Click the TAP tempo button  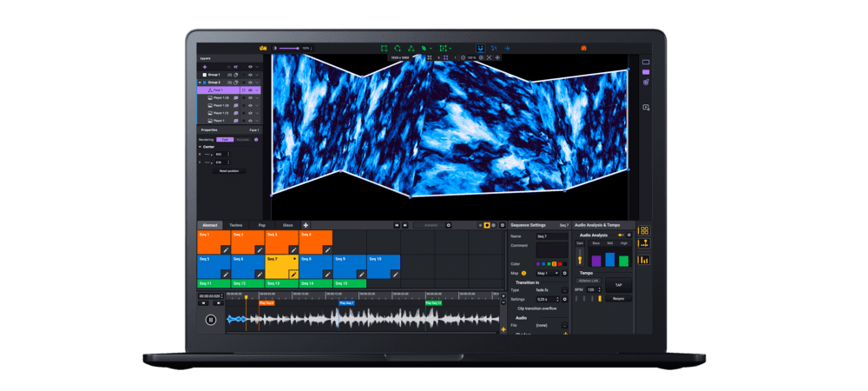[x=618, y=285]
